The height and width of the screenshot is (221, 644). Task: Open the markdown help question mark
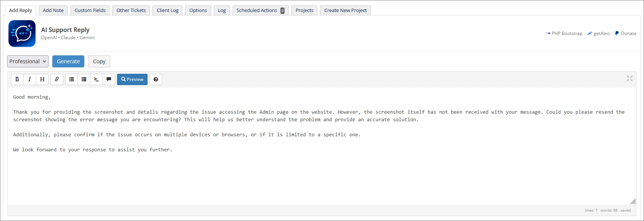pyautogui.click(x=156, y=79)
